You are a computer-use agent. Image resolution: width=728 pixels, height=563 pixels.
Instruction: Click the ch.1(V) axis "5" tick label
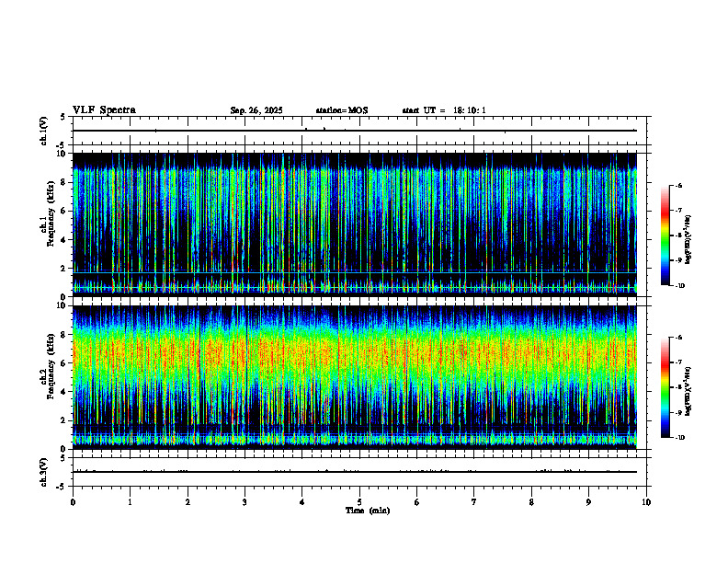64,117
